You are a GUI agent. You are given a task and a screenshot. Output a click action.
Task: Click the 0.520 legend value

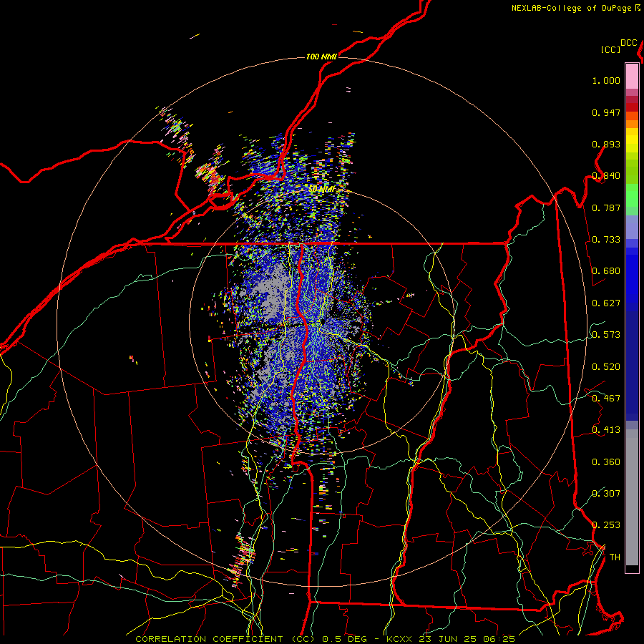click(x=606, y=367)
